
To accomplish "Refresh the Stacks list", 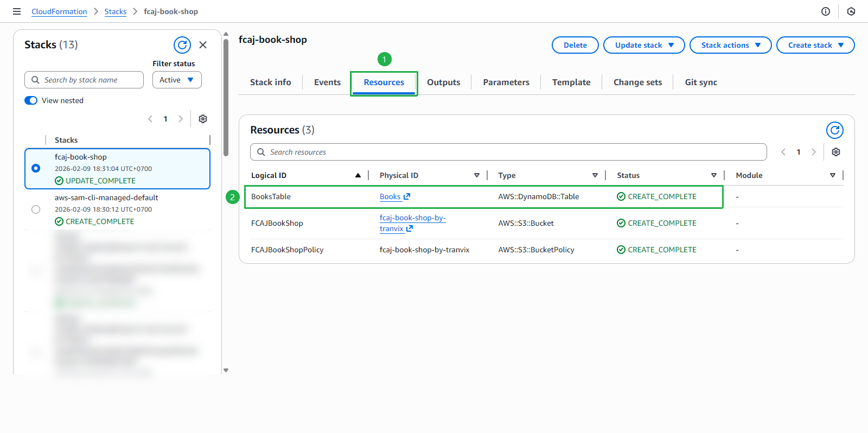I will tap(182, 45).
